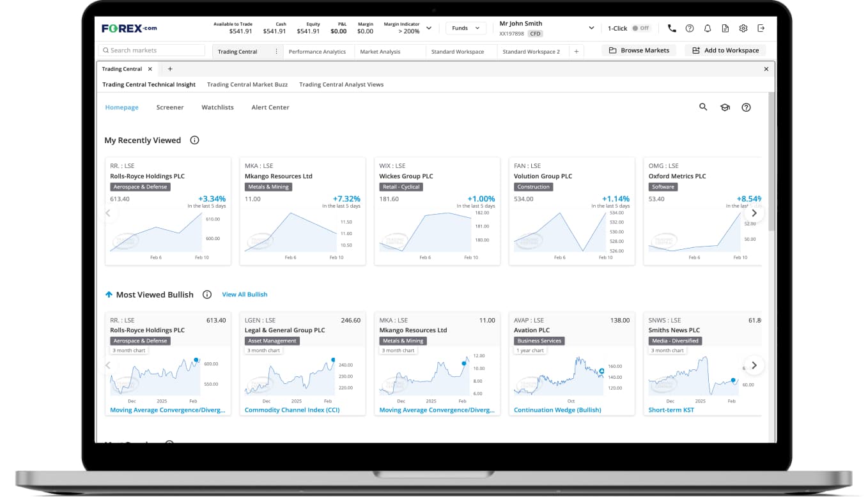Open notifications bell icon
Image resolution: width=868 pixels, height=497 pixels.
(x=708, y=28)
